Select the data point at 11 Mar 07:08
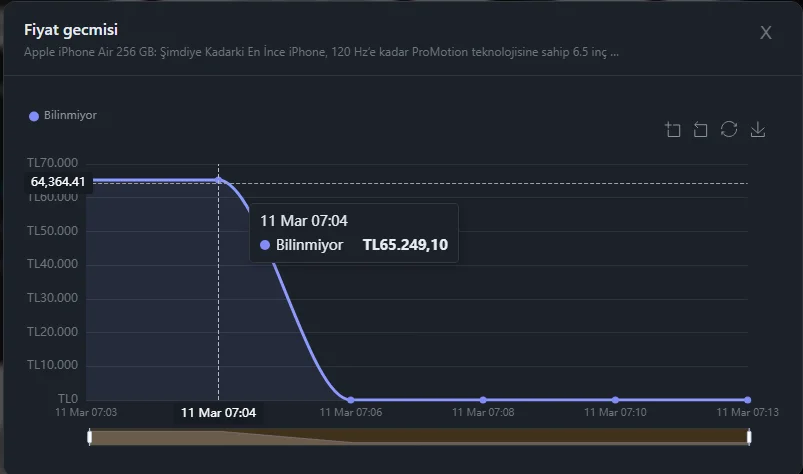 [483, 400]
